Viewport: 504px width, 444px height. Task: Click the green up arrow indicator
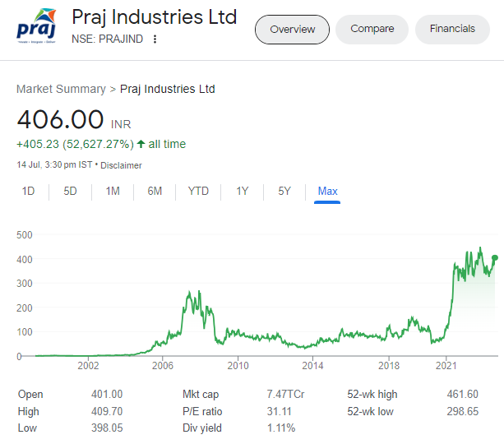pyautogui.click(x=141, y=144)
